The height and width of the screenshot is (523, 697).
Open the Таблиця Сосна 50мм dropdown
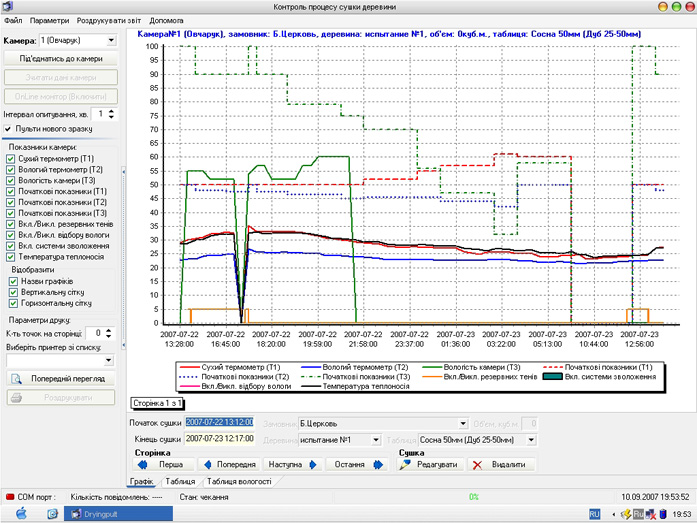click(x=531, y=439)
